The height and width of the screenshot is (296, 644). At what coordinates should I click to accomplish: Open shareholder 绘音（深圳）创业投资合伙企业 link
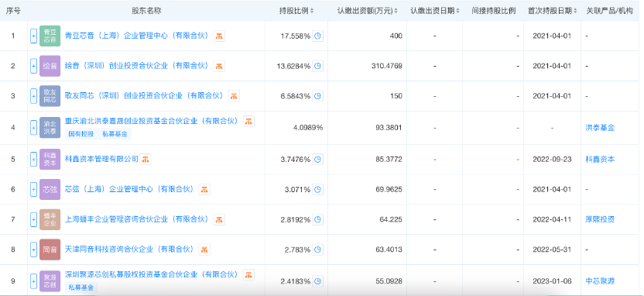pyautogui.click(x=137, y=66)
